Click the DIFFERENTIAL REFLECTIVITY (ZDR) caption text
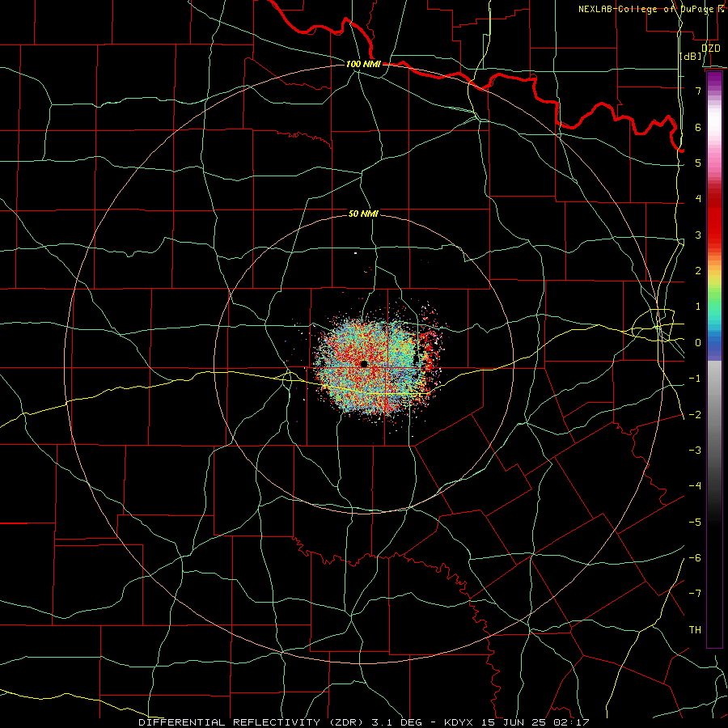Screen dimensions: 728x728 click(x=252, y=722)
